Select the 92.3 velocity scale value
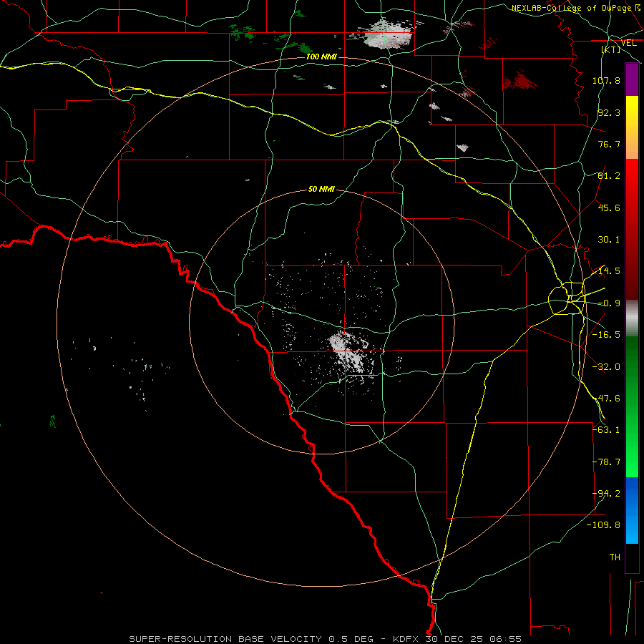644x644 pixels. pyautogui.click(x=609, y=112)
